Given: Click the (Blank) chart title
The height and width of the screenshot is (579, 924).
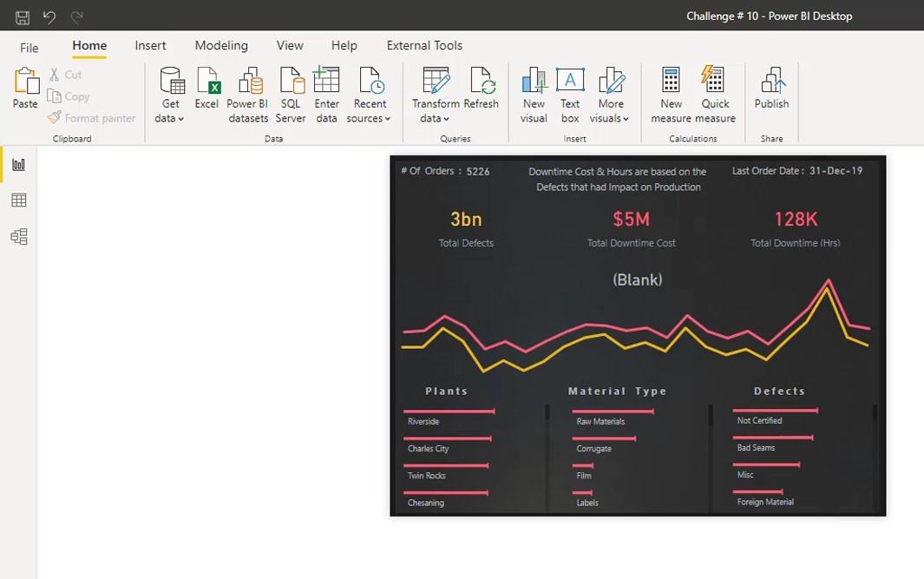Looking at the screenshot, I should point(638,280).
